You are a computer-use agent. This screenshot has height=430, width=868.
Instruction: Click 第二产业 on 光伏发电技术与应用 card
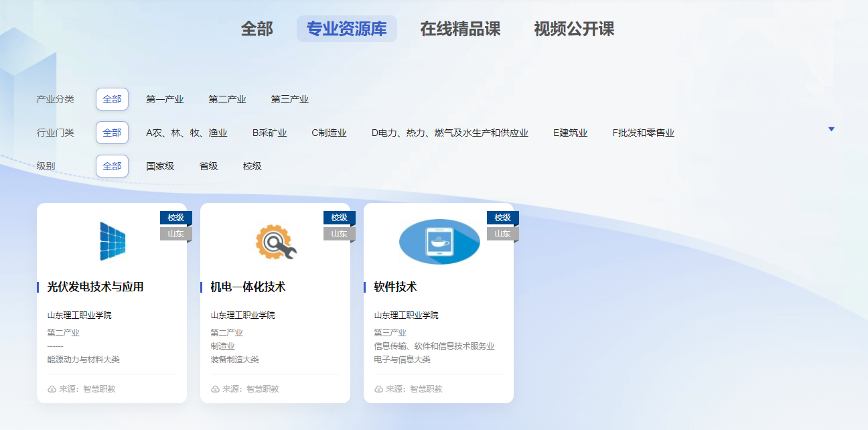point(63,333)
